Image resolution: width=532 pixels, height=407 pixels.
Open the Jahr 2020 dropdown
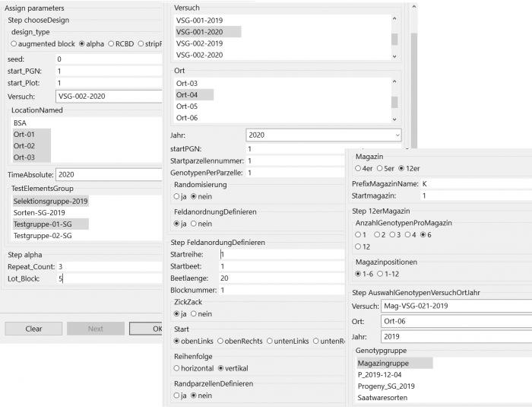324,135
